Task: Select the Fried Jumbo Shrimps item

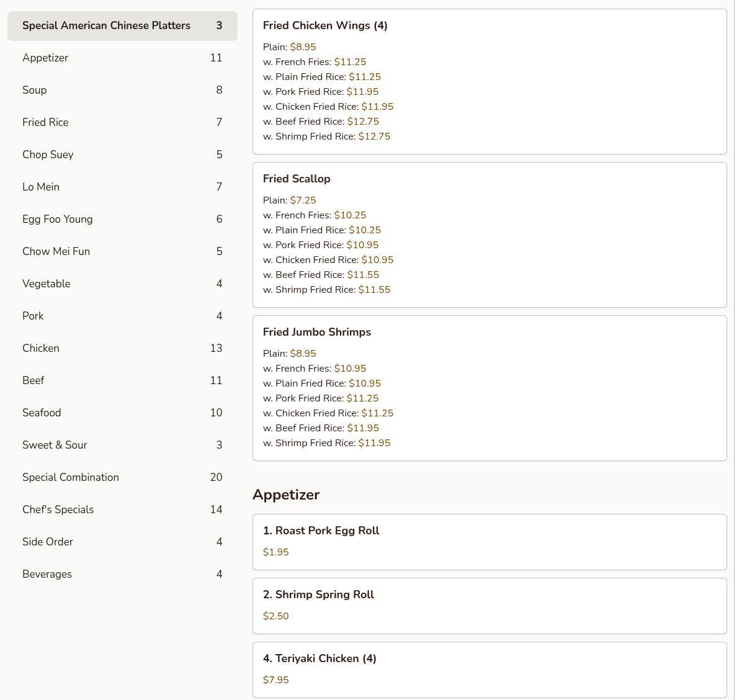Action: 489,388
